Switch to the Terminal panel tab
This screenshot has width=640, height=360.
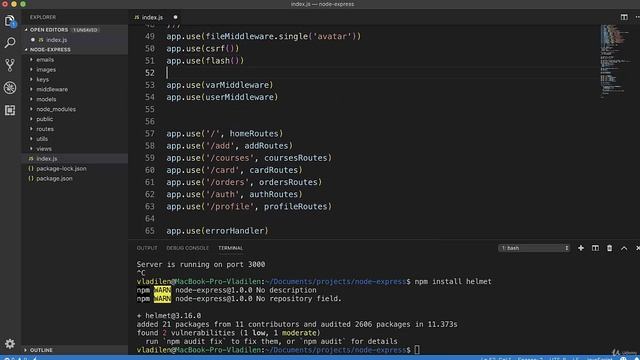pyautogui.click(x=230, y=248)
